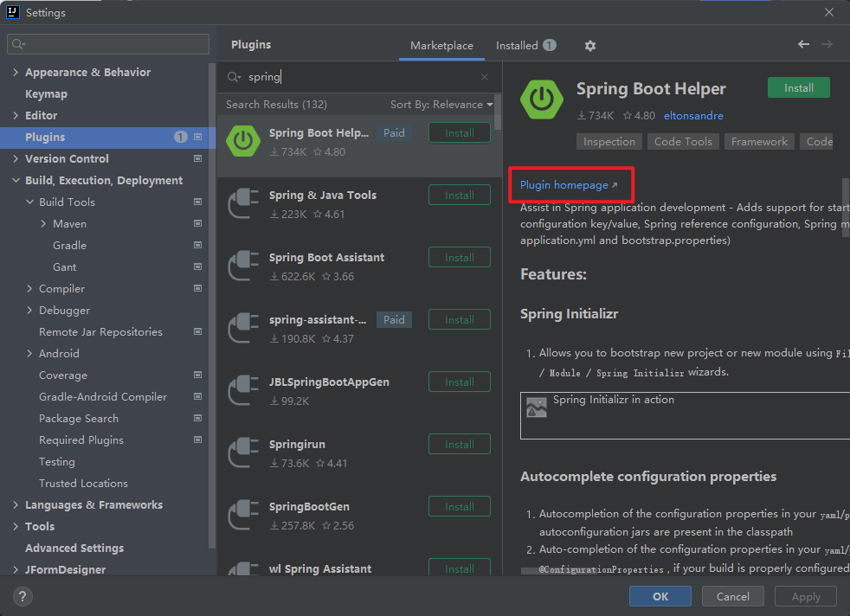Click the JBLSpringBootAppGen plugin icon

(243, 390)
